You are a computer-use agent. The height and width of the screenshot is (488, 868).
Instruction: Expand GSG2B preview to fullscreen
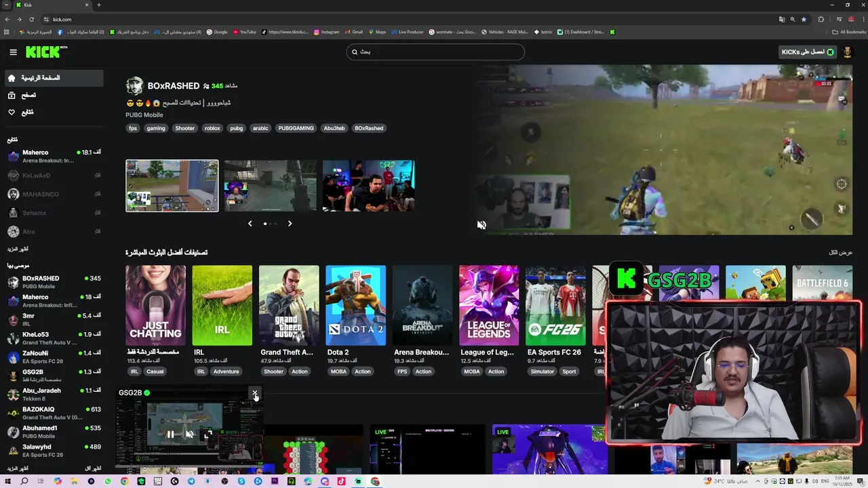[x=208, y=434]
